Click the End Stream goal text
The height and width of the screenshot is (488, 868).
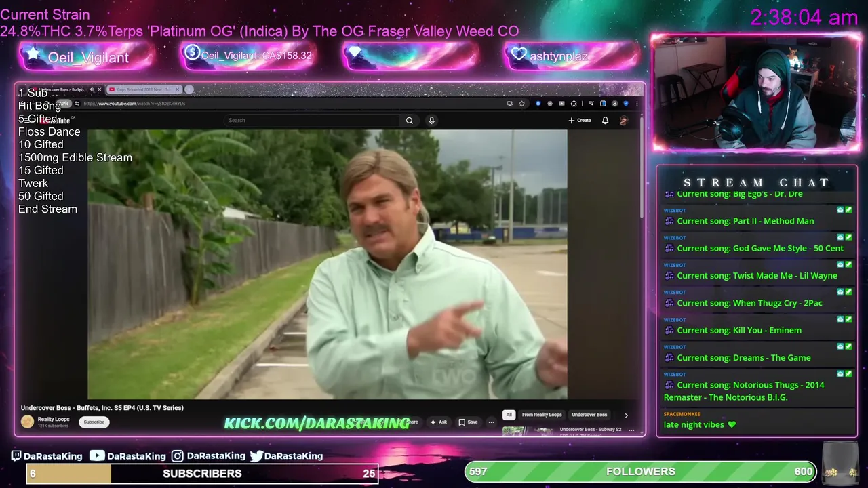point(47,209)
